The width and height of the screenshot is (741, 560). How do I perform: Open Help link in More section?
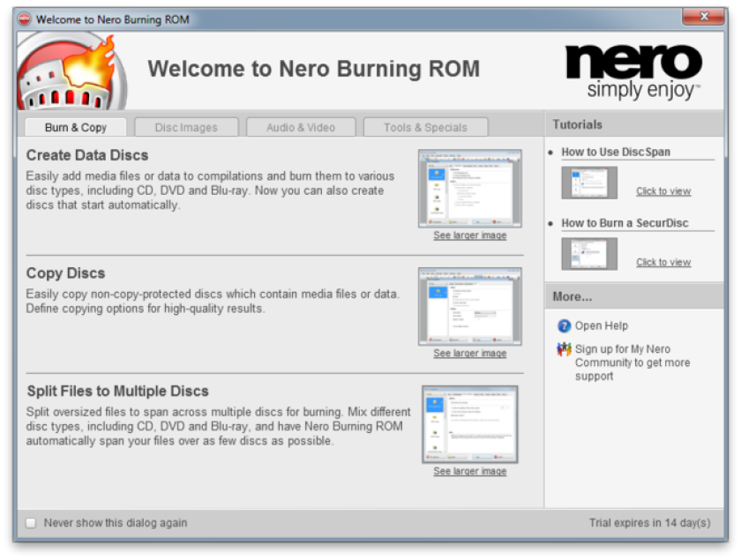pos(601,326)
